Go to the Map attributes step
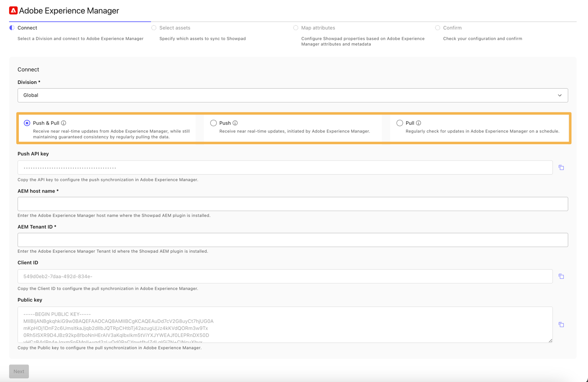 click(318, 28)
